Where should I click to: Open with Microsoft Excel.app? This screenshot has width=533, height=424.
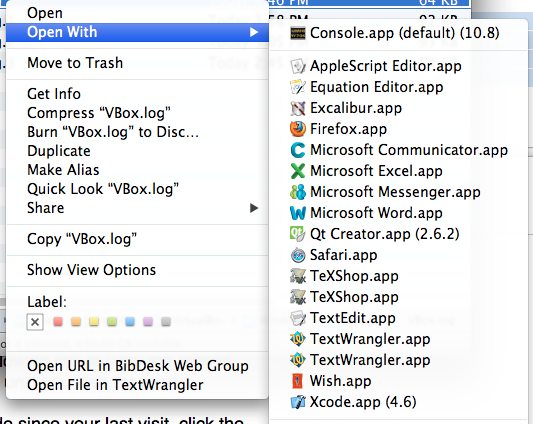click(398, 171)
